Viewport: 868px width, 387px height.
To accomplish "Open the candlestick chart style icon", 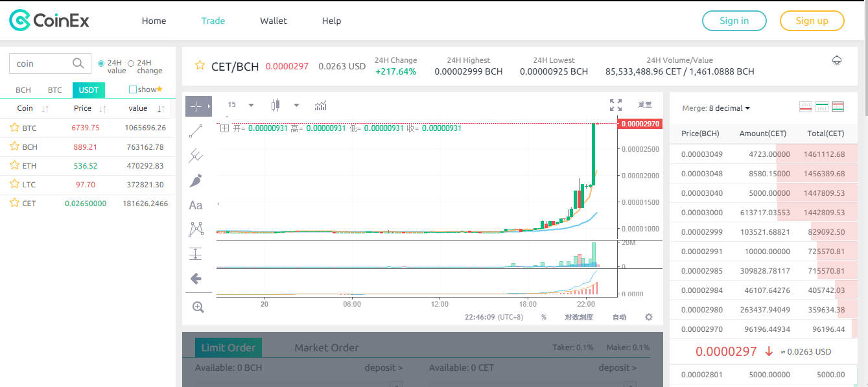I will click(276, 105).
